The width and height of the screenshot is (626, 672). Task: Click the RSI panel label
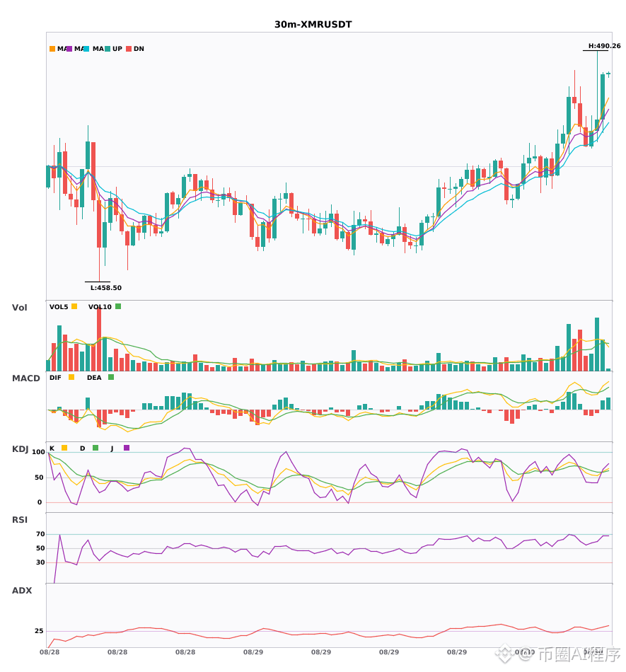20,520
